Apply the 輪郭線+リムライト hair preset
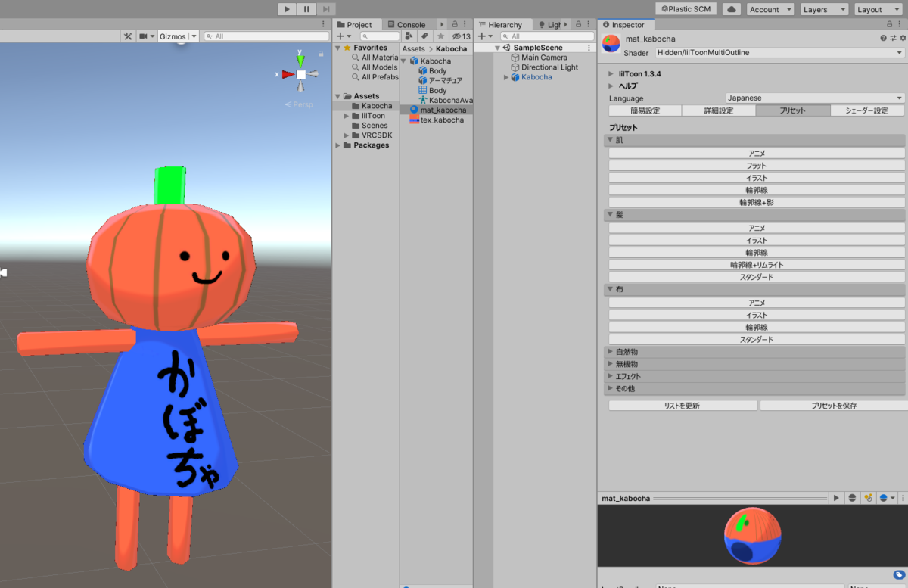908x588 pixels. (x=757, y=265)
